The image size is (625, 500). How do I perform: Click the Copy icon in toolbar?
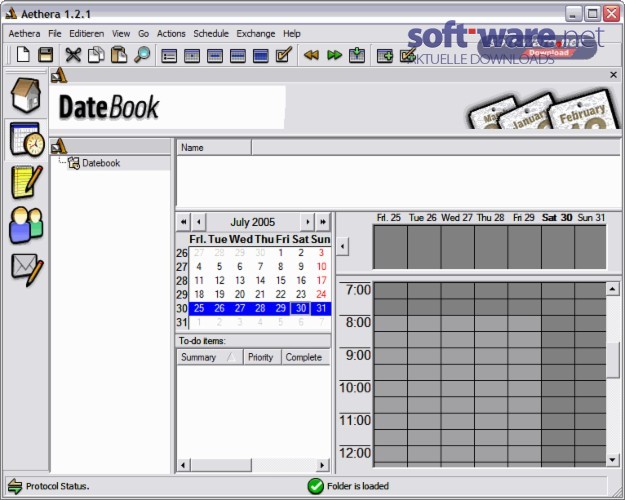[x=96, y=55]
